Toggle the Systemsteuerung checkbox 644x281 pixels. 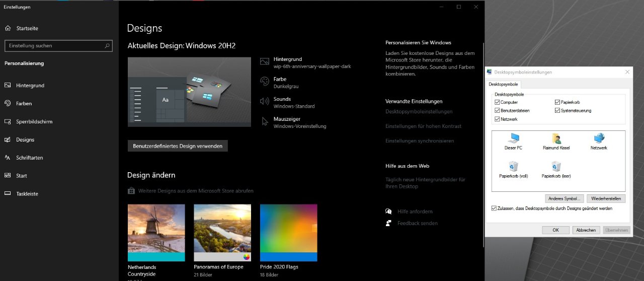(x=557, y=111)
